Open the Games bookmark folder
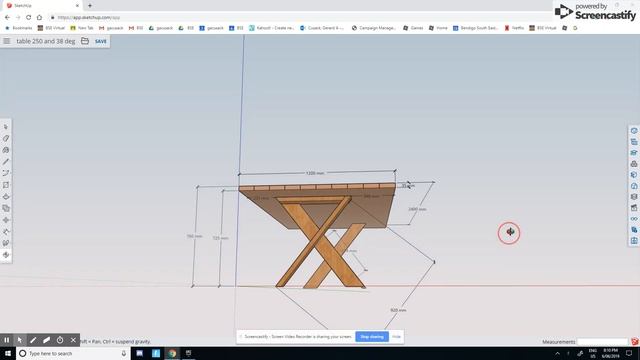640x360 pixels. pos(413,28)
